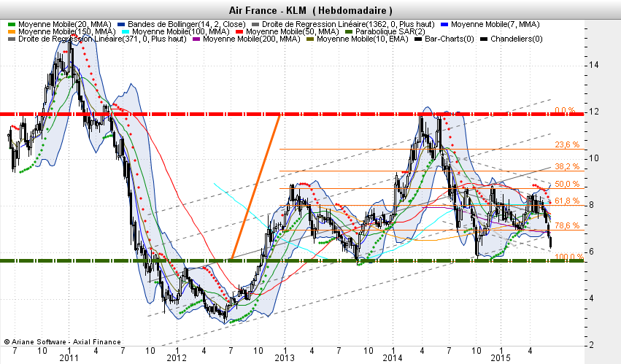
Task: Select Droite de Regression Linéaire(371, 0, Plus haut) label
Action: (x=102, y=39)
